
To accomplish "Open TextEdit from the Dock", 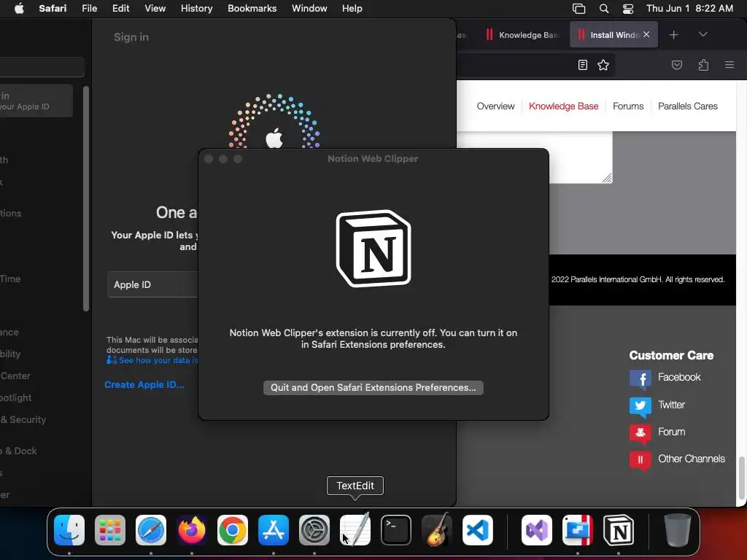I will (x=355, y=529).
